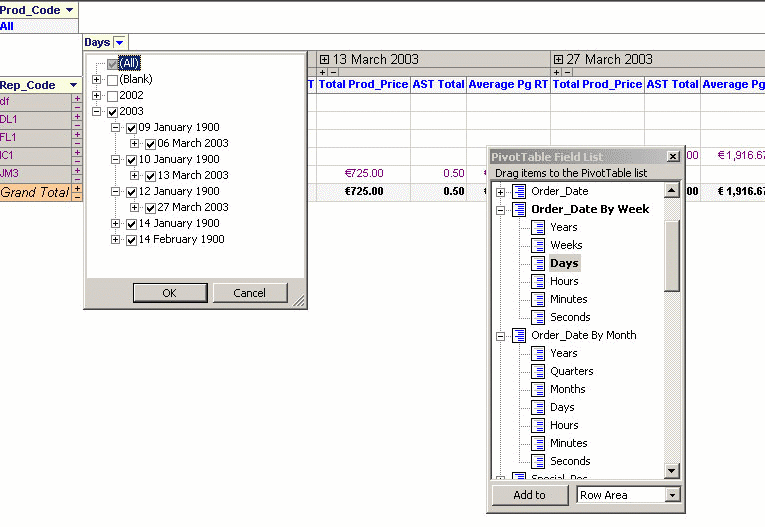Click the Order_Date By Month fieldset icon

pyautogui.click(x=518, y=335)
